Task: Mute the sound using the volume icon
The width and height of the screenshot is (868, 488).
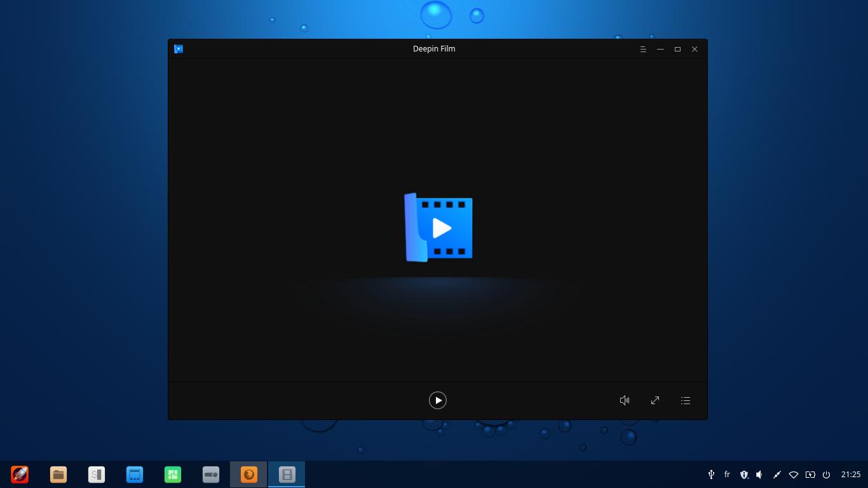Action: [625, 400]
